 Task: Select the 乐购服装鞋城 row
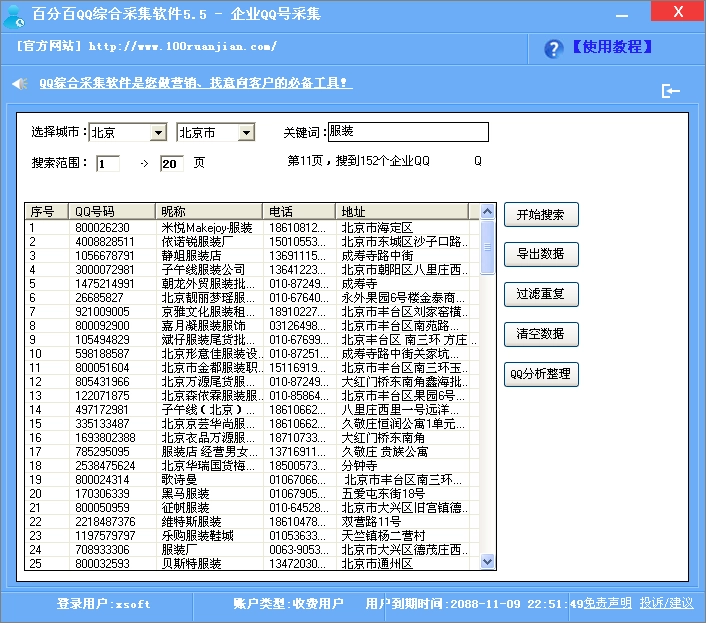click(x=252, y=536)
